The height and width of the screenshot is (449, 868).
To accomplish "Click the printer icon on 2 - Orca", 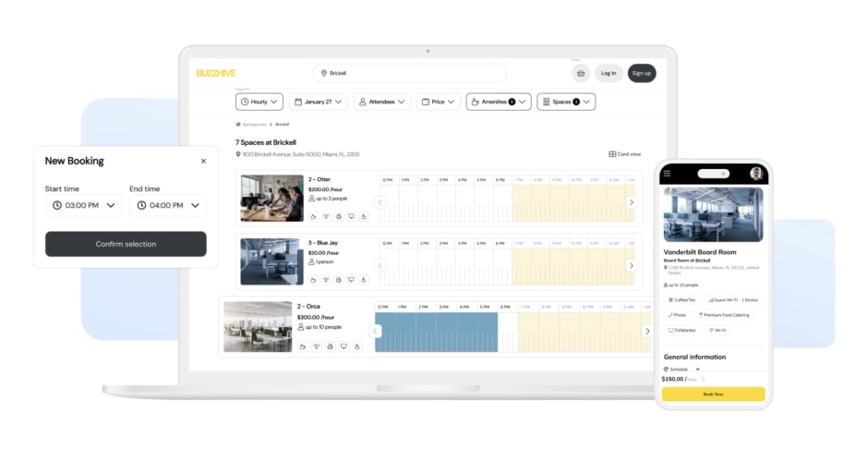I will [x=330, y=346].
